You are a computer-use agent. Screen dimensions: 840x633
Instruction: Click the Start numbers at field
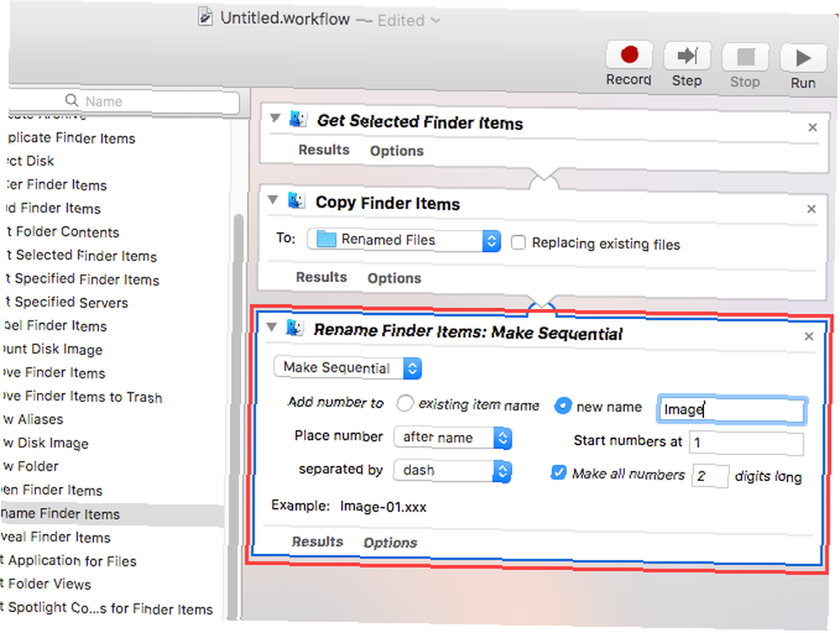(x=746, y=443)
